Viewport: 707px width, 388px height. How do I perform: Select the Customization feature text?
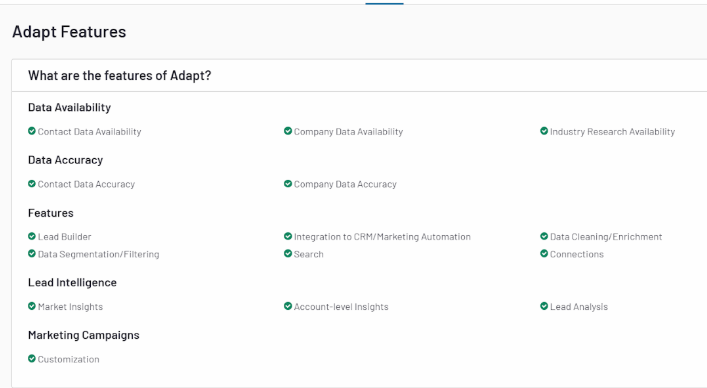click(x=69, y=359)
